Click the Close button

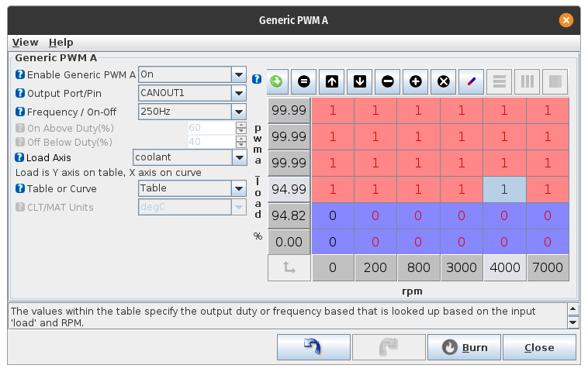point(539,347)
